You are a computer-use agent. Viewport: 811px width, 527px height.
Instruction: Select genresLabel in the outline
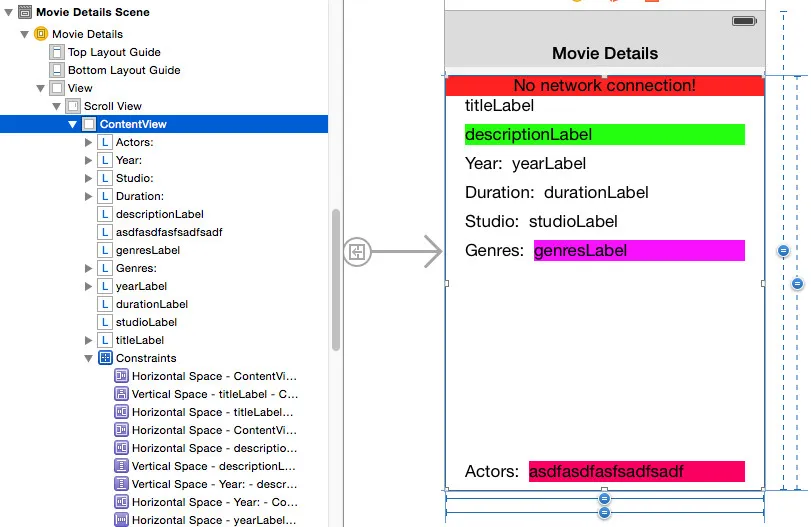pyautogui.click(x=148, y=250)
